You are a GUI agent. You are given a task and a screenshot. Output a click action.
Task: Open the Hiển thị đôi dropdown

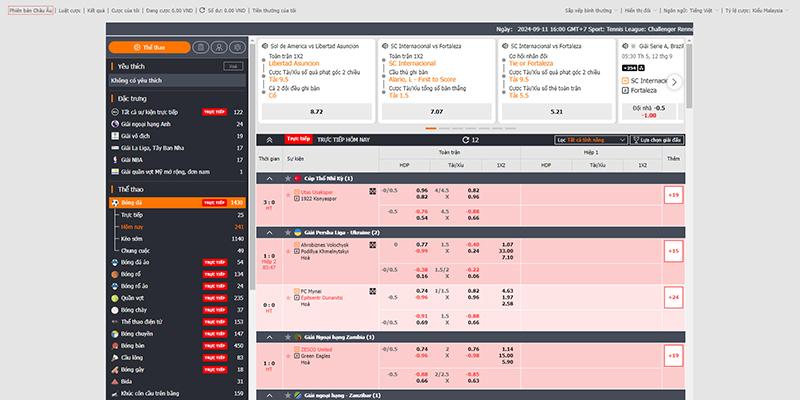pos(641,11)
